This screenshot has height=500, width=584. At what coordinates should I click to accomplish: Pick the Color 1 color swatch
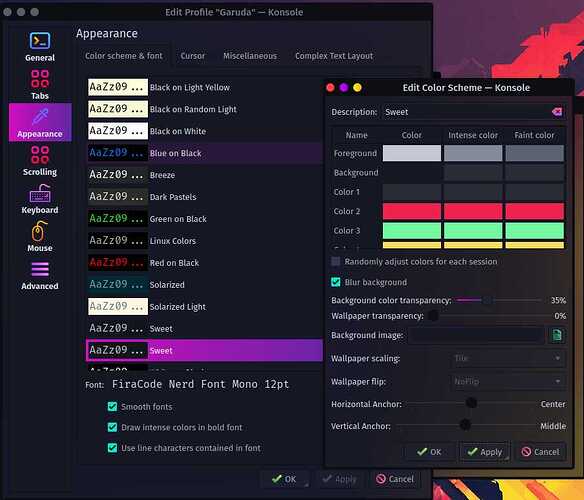pos(412,192)
